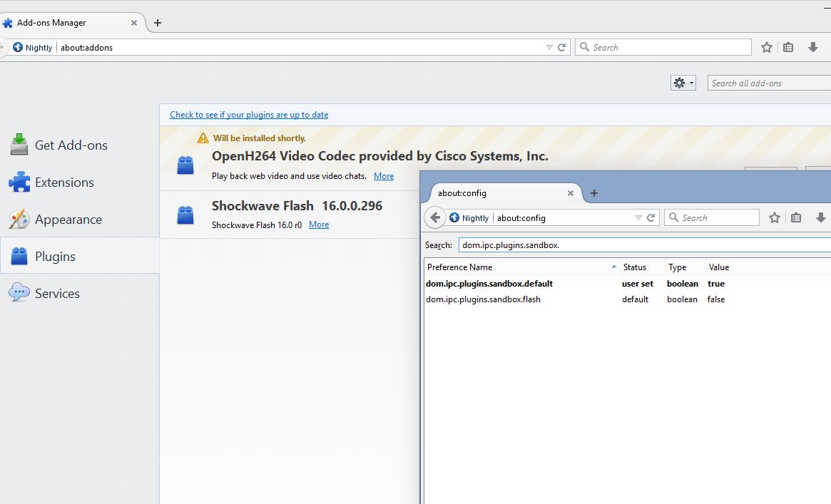831x504 pixels.
Task: Bookmark the about:addons page with the star
Action: [766, 47]
